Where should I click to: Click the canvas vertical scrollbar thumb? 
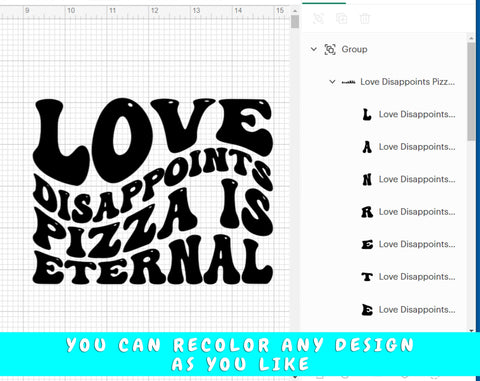click(x=295, y=22)
